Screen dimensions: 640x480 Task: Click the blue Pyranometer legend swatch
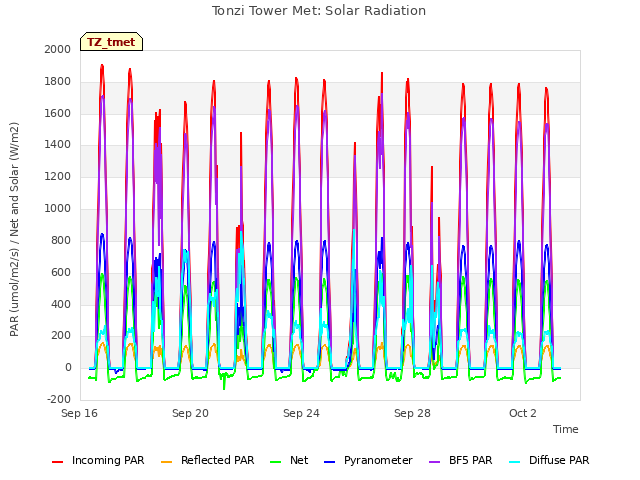coord(329,462)
